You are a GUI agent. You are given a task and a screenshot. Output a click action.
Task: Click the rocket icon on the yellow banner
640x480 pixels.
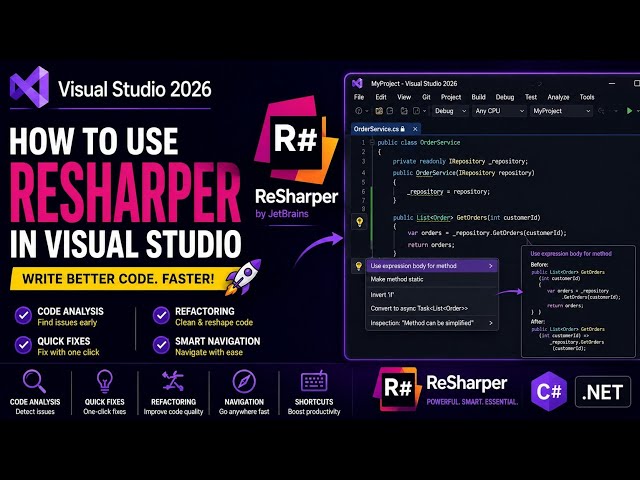243,277
